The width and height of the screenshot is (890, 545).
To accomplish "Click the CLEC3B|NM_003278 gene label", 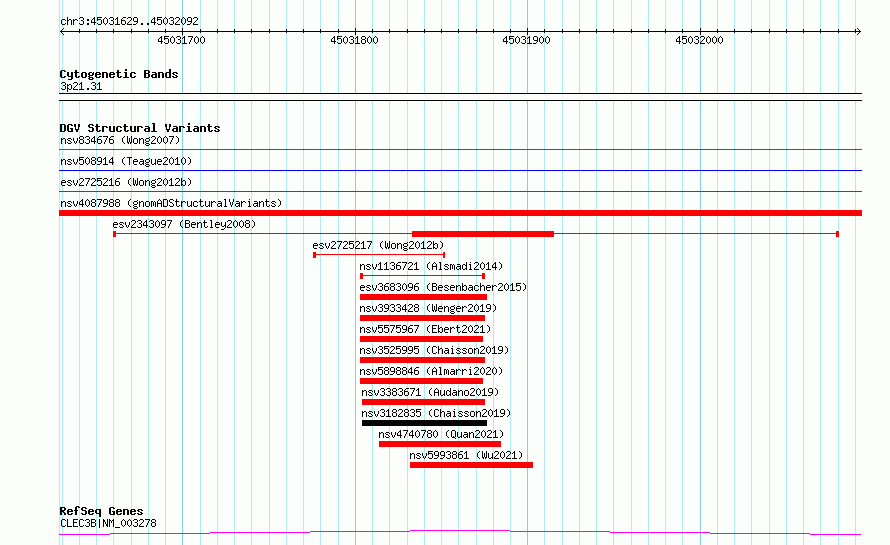I will coord(108,523).
